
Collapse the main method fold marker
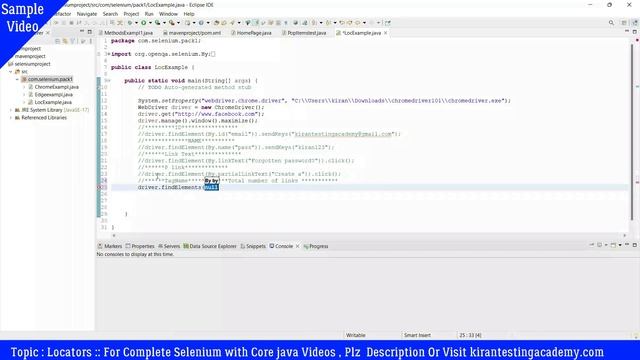click(109, 80)
